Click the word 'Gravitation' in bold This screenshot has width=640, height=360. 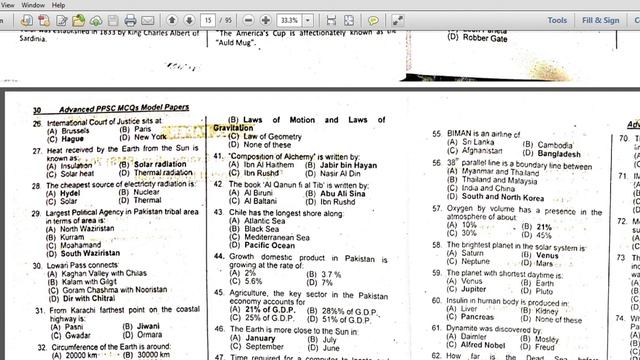tap(233, 128)
